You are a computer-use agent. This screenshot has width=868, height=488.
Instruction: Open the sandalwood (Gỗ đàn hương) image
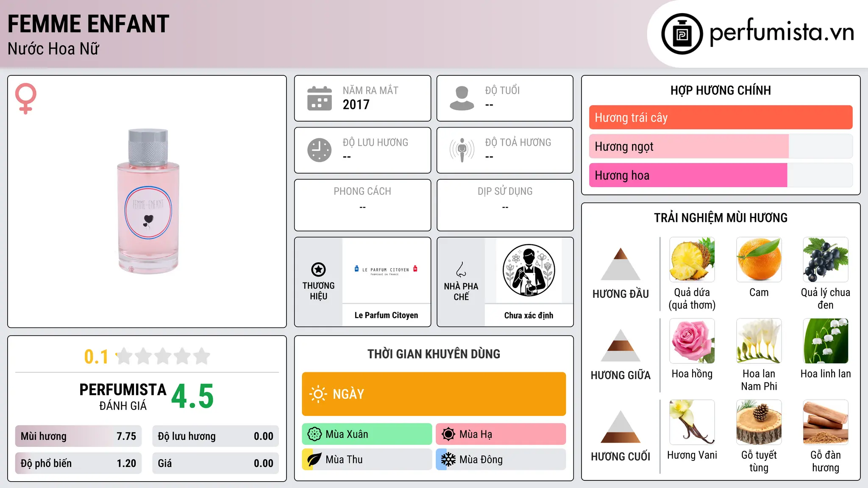tap(826, 422)
